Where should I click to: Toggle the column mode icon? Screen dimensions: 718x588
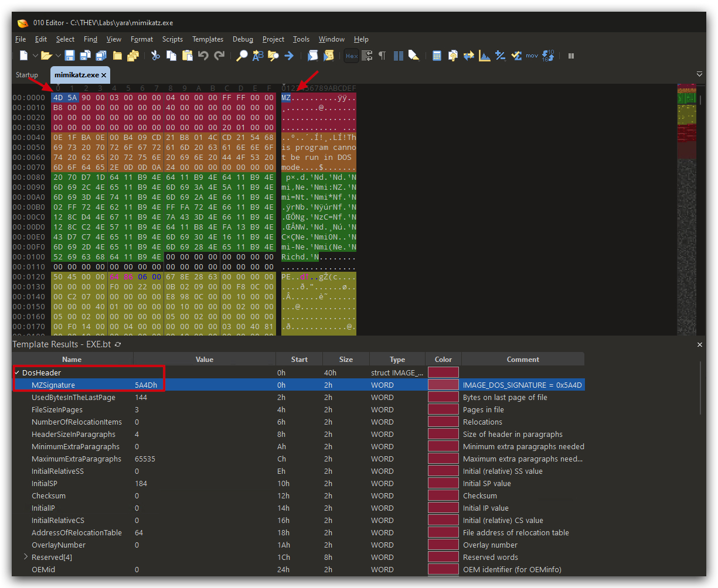pyautogui.click(x=399, y=56)
